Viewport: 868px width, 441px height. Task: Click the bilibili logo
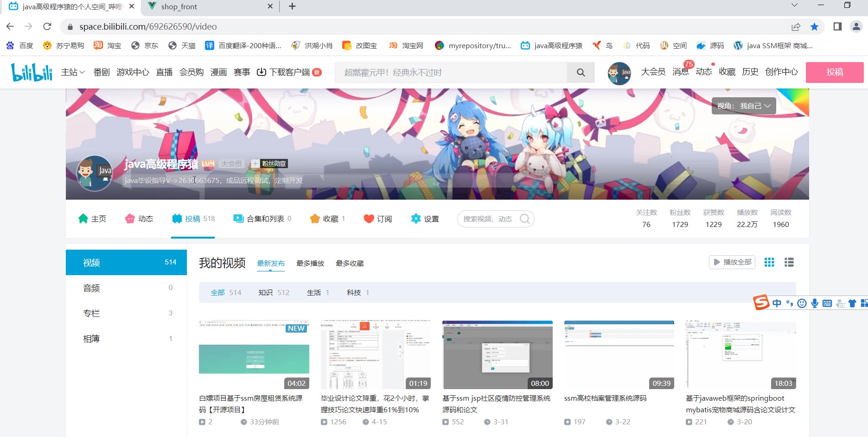click(x=32, y=72)
